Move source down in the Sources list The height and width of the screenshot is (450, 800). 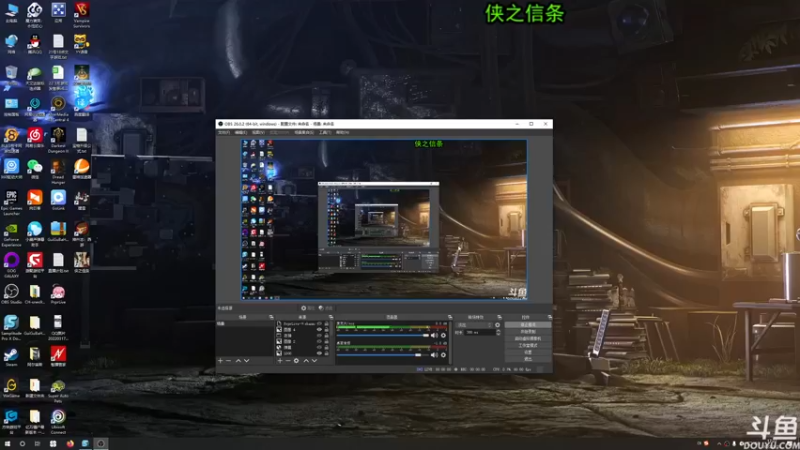point(314,361)
